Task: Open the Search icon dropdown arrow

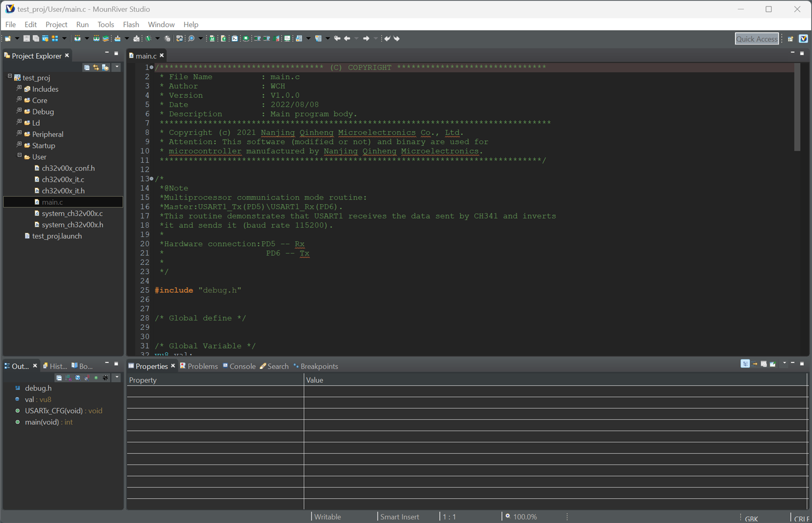Action: pyautogui.click(x=200, y=38)
